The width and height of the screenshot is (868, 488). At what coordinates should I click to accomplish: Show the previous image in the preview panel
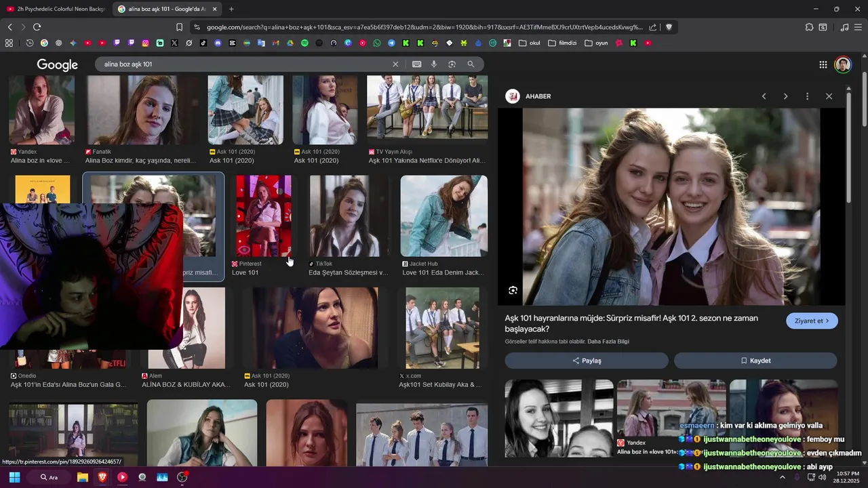pyautogui.click(x=764, y=96)
